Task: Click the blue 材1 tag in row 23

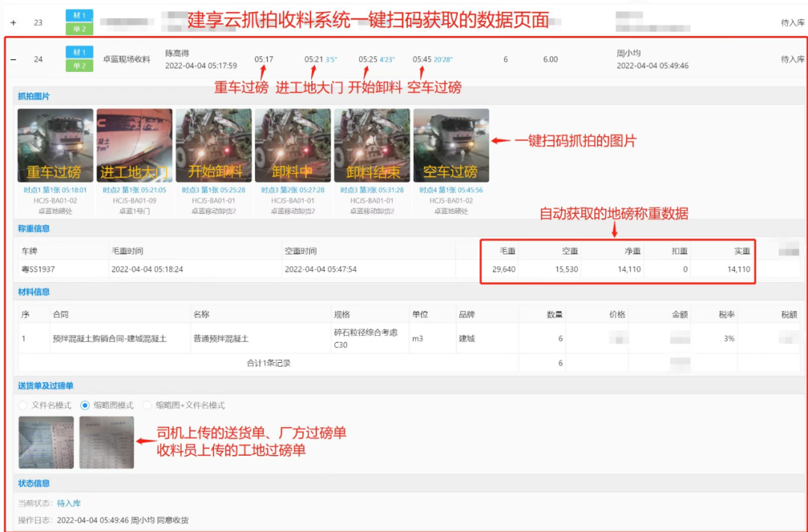Action: [79, 16]
